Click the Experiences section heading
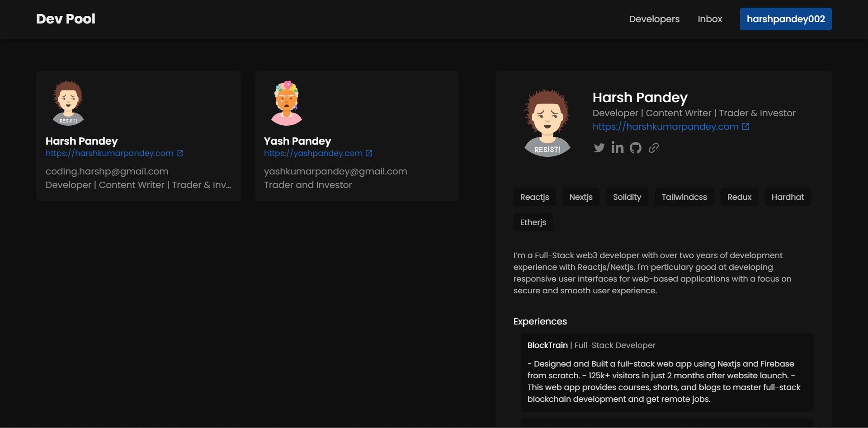This screenshot has height=428, width=868. point(540,321)
